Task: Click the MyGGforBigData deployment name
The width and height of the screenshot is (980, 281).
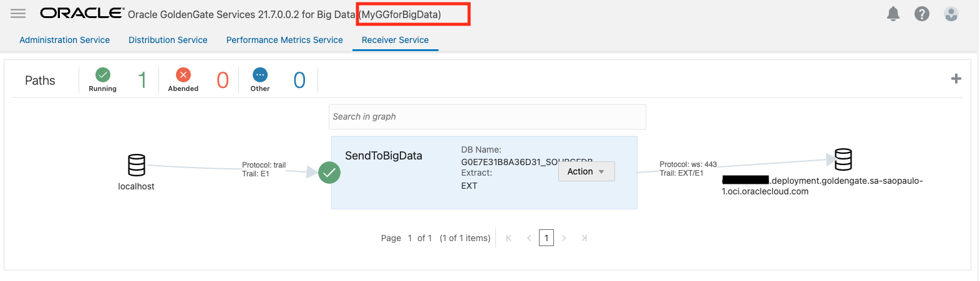Action: (x=401, y=14)
